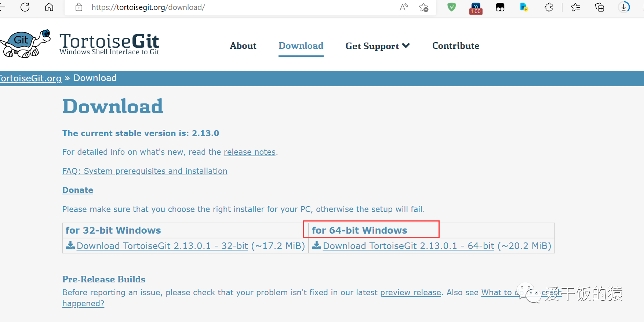Click the Donate link
Viewport: 644px width, 322px height.
78,190
